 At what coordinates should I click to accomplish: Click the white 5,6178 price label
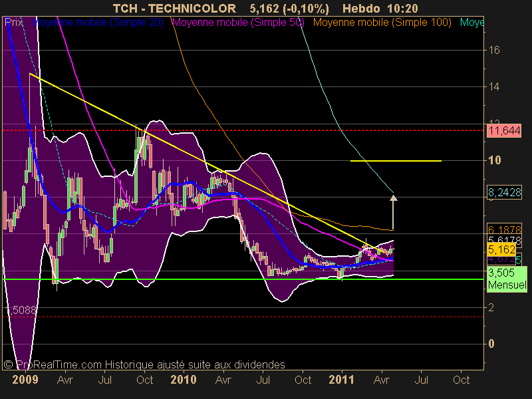(504, 239)
